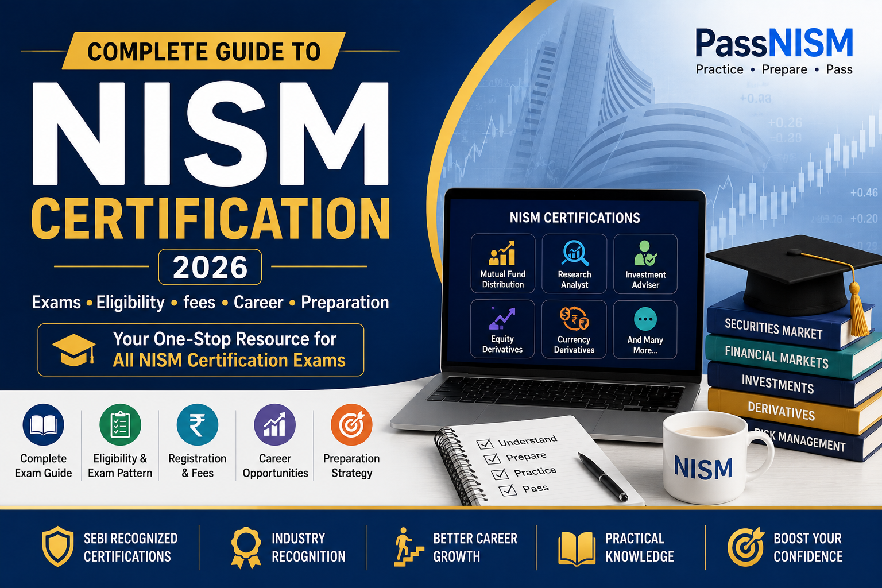Click the Derivatives book spine
Image resolution: width=882 pixels, height=588 pixels.
(781, 411)
